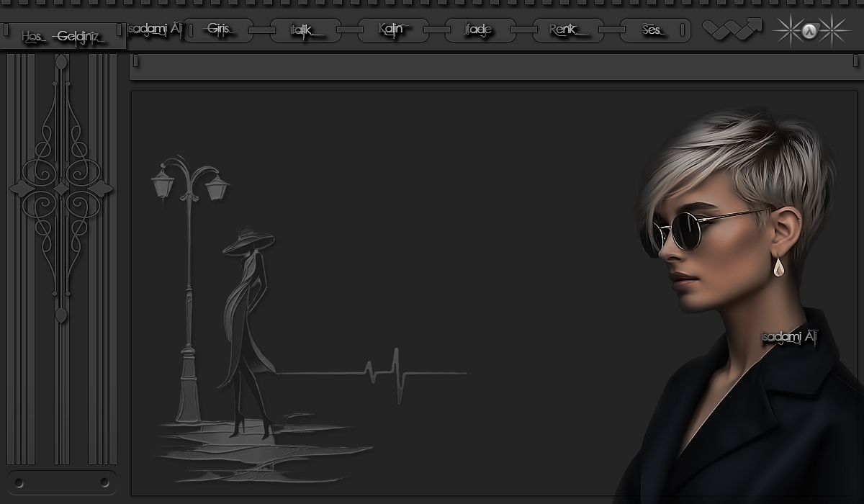864x504 pixels.
Task: Open the ifade emoticon menu
Action: tap(480, 30)
